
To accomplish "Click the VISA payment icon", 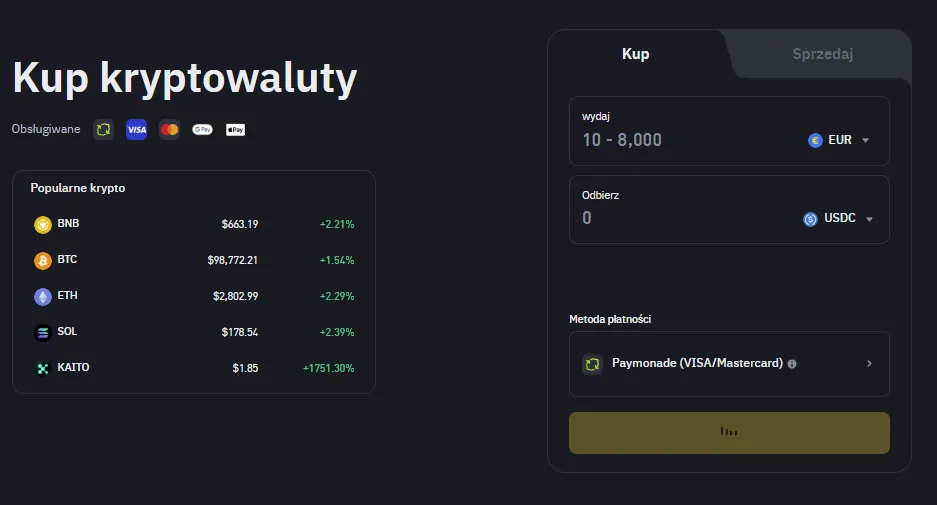I will coord(137,130).
